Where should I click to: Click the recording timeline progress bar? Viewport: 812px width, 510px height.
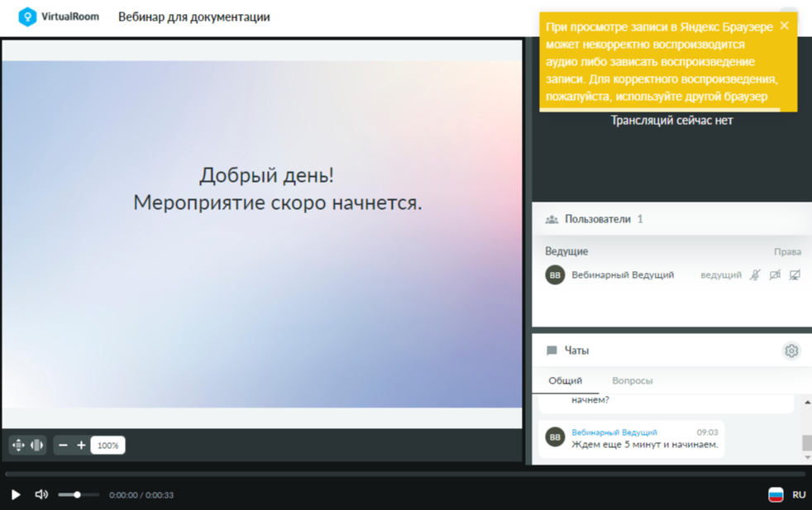click(406, 474)
